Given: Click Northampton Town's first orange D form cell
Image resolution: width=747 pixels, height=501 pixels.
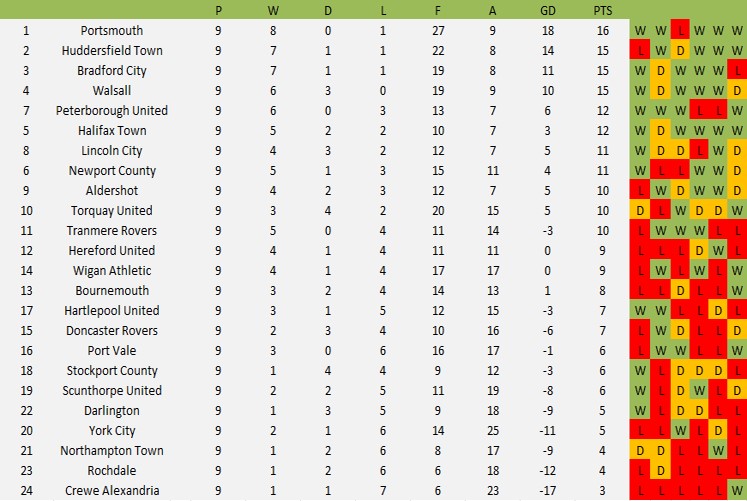Looking at the screenshot, I should [640, 450].
